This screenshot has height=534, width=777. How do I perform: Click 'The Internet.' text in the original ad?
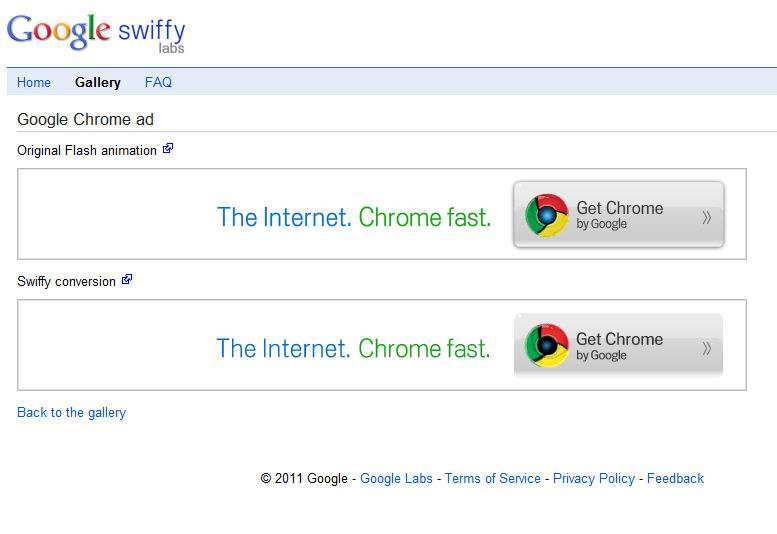pyautogui.click(x=284, y=217)
